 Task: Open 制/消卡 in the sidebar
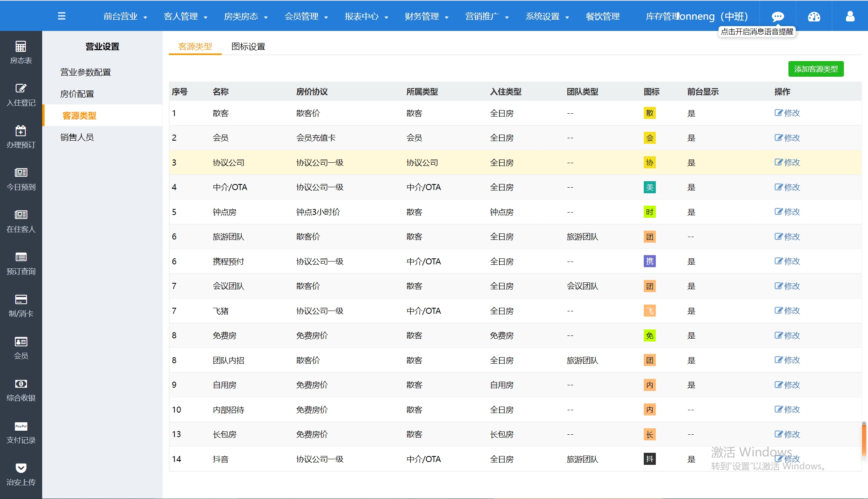(x=21, y=306)
